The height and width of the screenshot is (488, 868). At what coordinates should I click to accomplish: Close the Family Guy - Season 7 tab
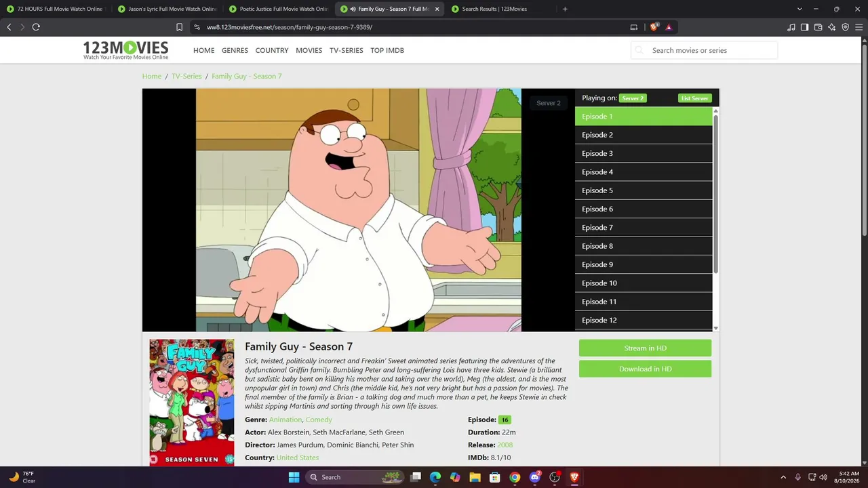[x=437, y=9]
